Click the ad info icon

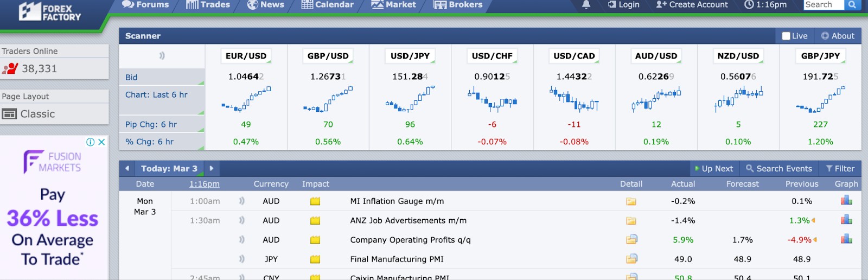[x=91, y=142]
